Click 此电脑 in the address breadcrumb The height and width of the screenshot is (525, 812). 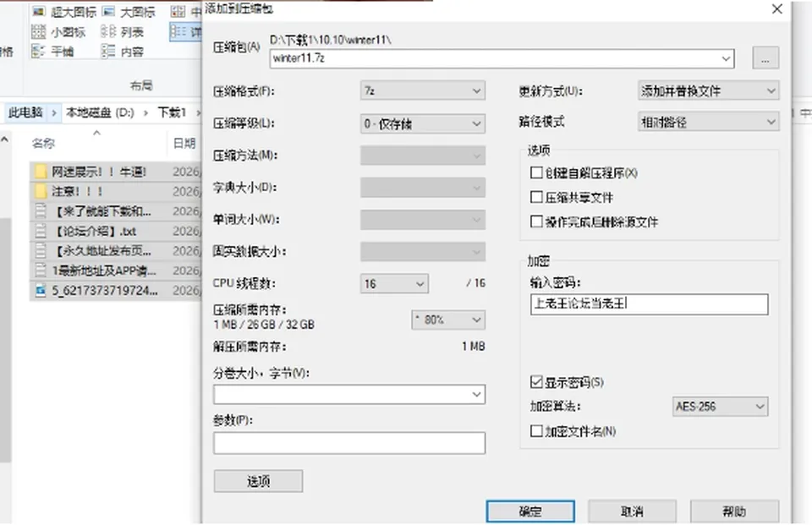tap(25, 112)
